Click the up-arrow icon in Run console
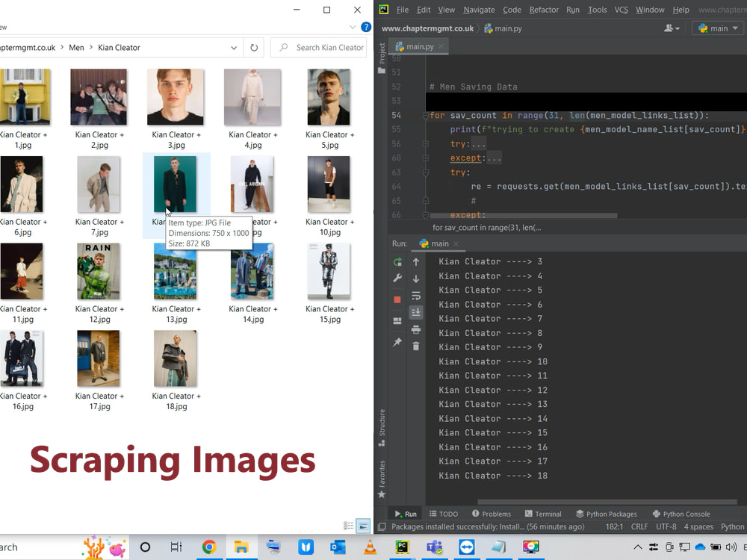 pos(416,262)
